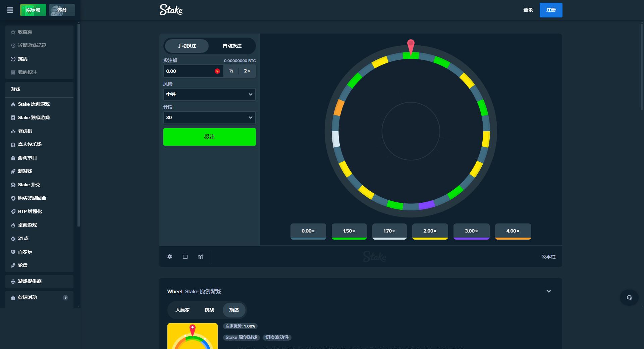Click the poker chip icon beside Stake 扑克
The image size is (644, 349).
tap(13, 185)
